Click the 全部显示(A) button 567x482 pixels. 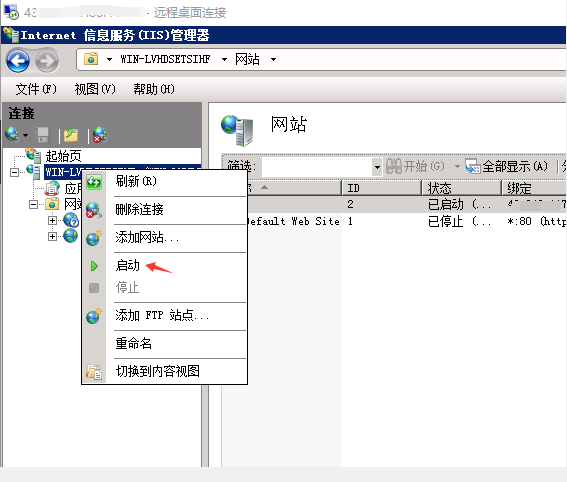click(x=507, y=166)
